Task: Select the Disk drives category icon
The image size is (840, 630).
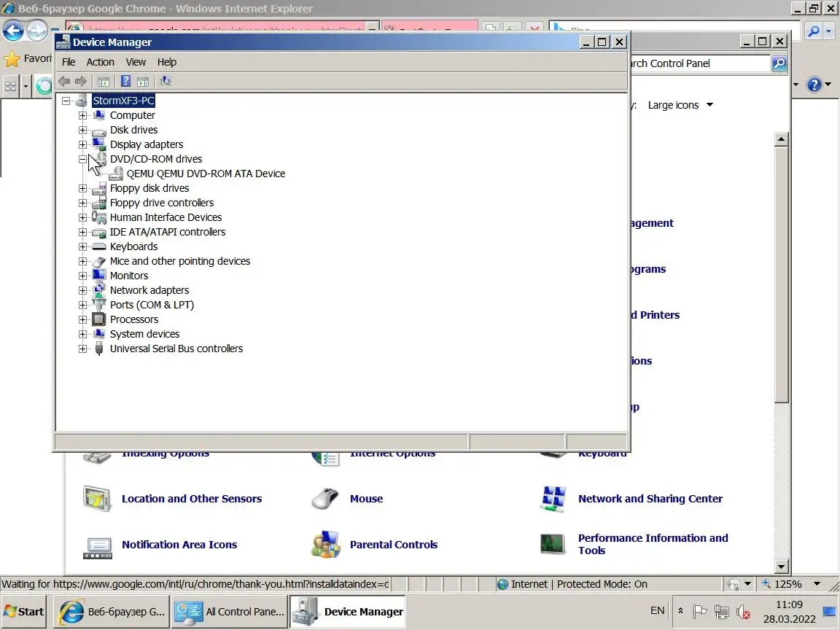Action: [98, 131]
